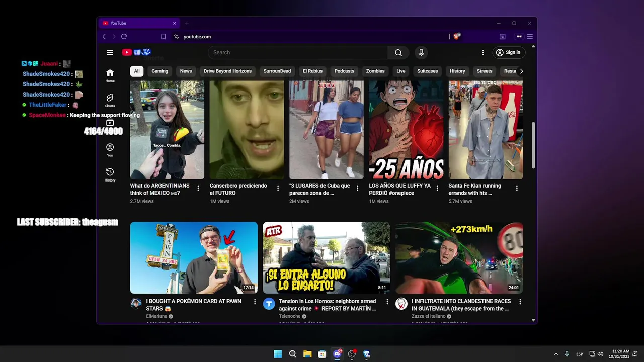Click I INFILTRATE INTO CLANDESTINE RACES title
Screen dimensions: 644x362
pyautogui.click(x=461, y=305)
